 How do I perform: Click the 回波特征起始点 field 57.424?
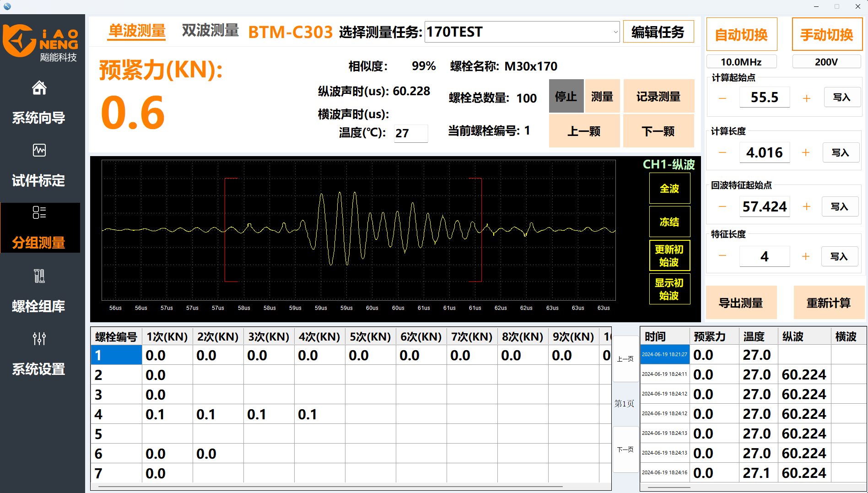point(765,206)
